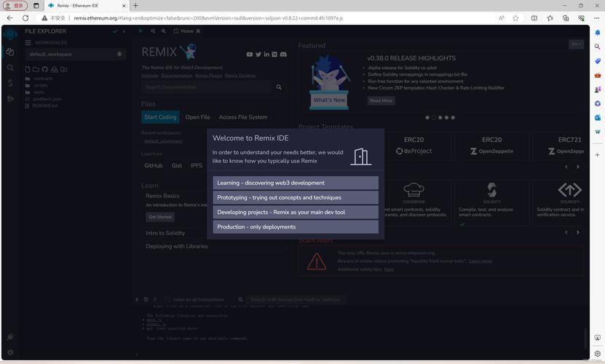Screen dimensions: 605x364
Task: Open the Deploy & run transactions sidebar icon
Action: (x=10, y=98)
